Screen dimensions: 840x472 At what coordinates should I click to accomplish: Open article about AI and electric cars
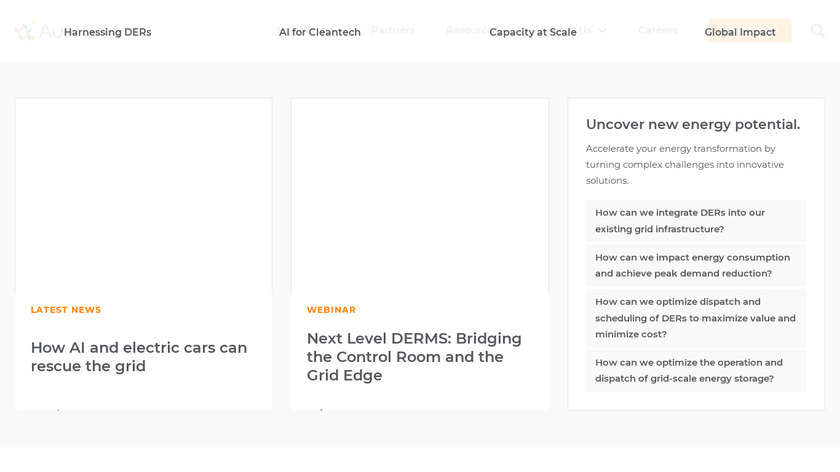pos(139,357)
